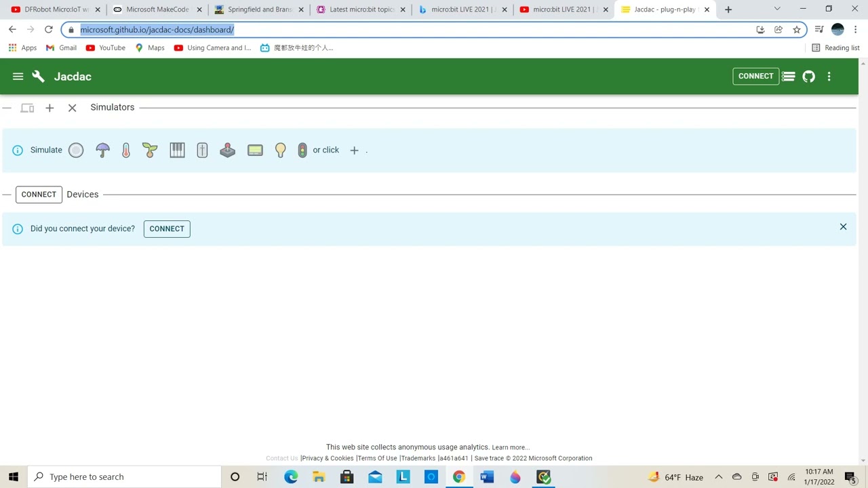Simulate the piano keyboard device
Image resolution: width=868 pixels, height=488 pixels.
177,150
